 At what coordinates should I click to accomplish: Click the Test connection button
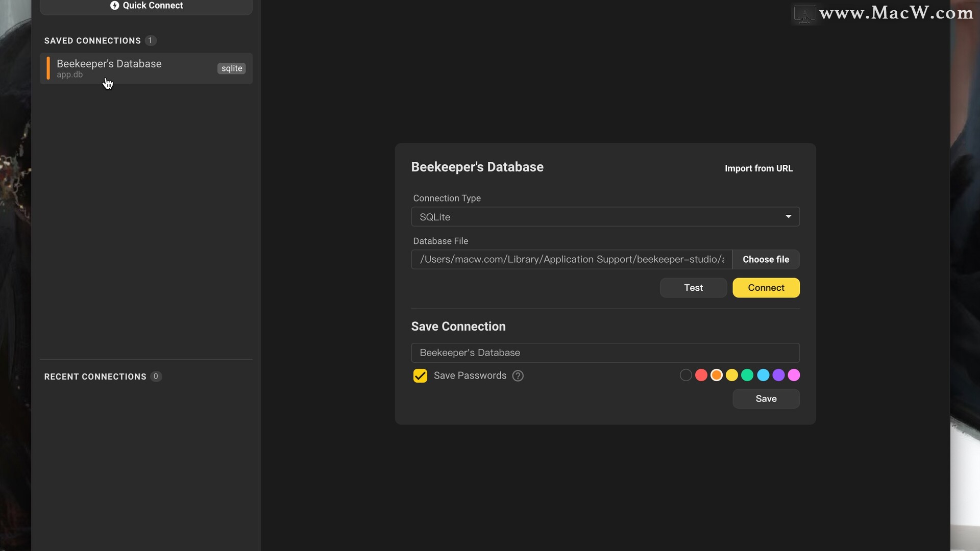(x=693, y=287)
